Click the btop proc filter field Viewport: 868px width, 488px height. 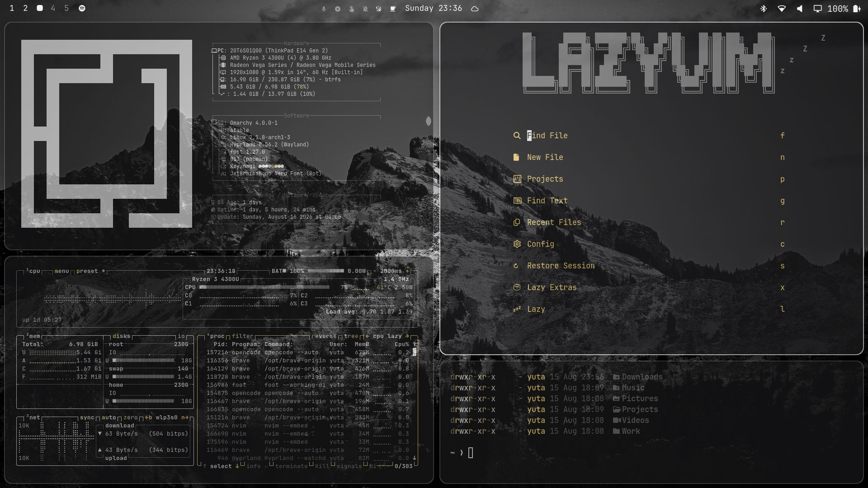tap(243, 336)
